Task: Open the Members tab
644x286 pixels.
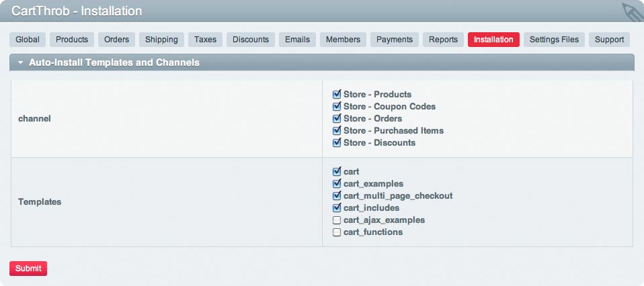Action: point(343,40)
